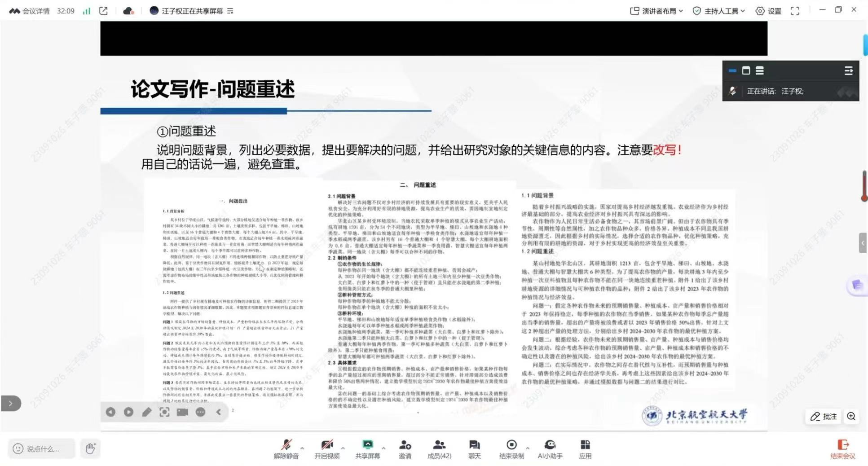This screenshot has width=868, height=466.
Task: Open 会议详情 meeting details
Action: tap(30, 11)
